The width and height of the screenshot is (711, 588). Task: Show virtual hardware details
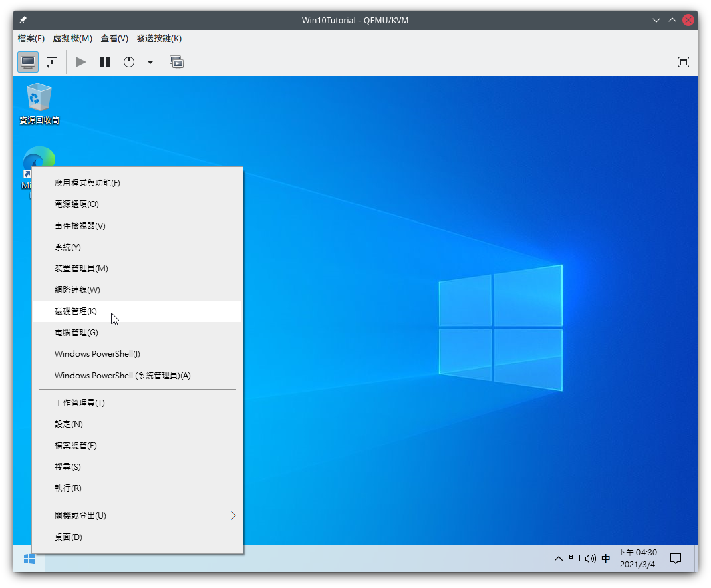point(52,62)
